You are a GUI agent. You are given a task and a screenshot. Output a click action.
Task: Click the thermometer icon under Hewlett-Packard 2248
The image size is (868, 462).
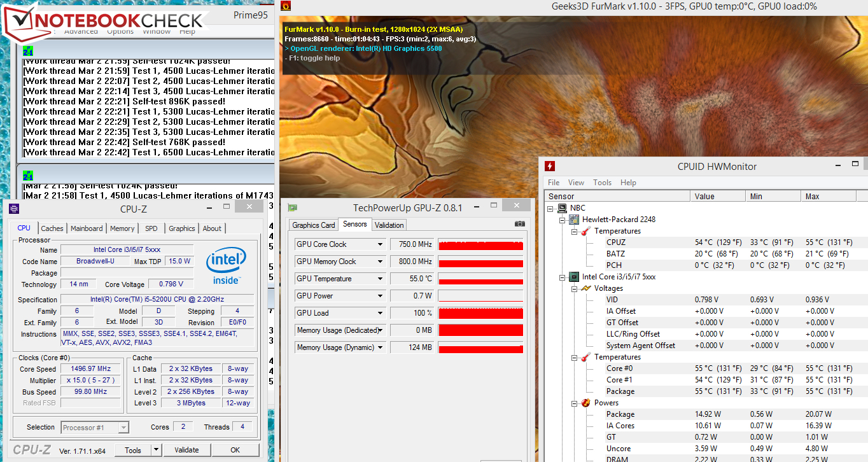coord(585,231)
